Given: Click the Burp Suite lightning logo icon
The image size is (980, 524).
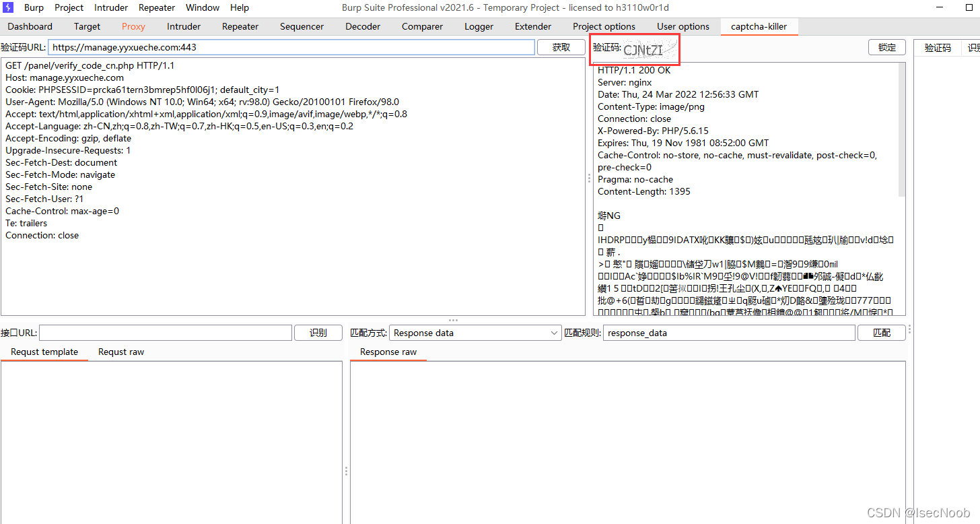Looking at the screenshot, I should coord(9,7).
